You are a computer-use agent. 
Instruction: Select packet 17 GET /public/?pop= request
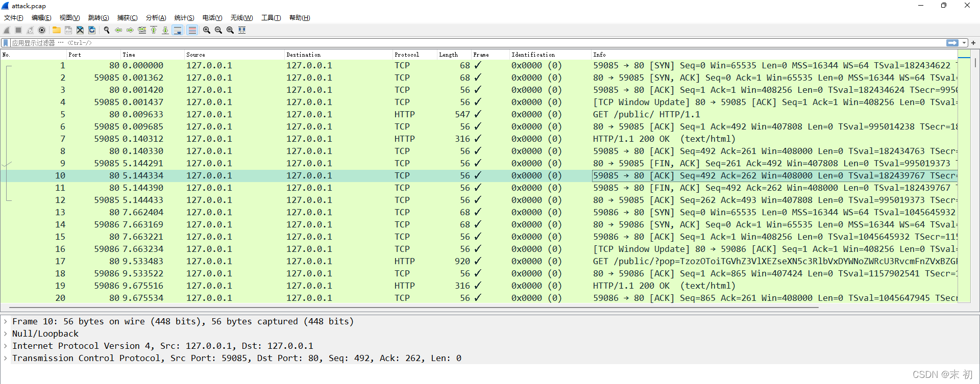pos(479,261)
